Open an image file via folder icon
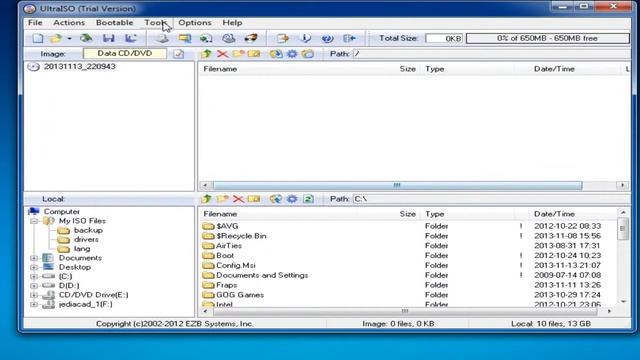Image resolution: width=640 pixels, height=360 pixels. (56, 38)
